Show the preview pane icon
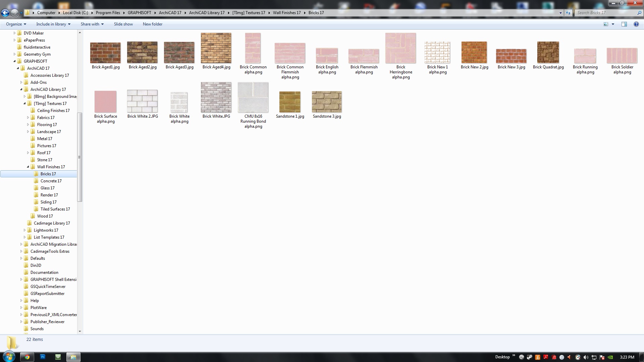The width and height of the screenshot is (644, 362). tap(624, 24)
